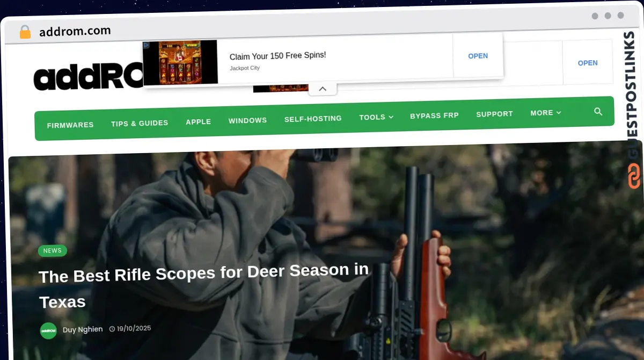
Task: Open author Duy Nghien's profile link
Action: click(83, 329)
